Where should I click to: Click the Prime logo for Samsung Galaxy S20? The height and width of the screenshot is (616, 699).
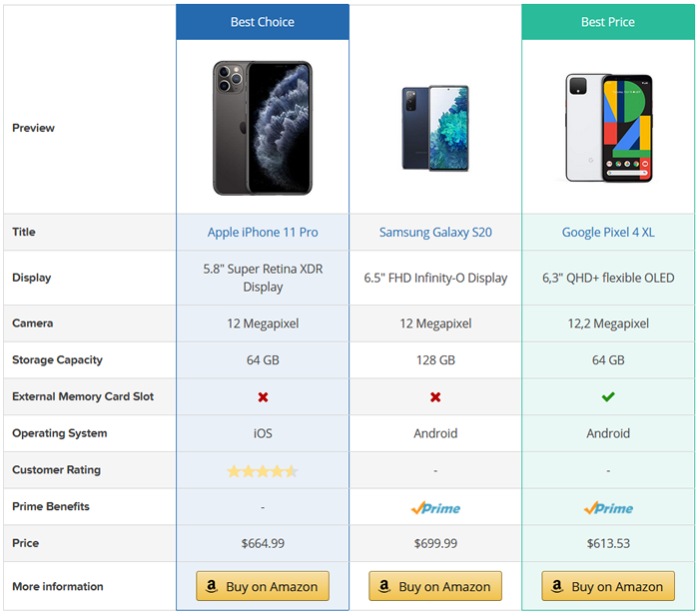point(435,508)
